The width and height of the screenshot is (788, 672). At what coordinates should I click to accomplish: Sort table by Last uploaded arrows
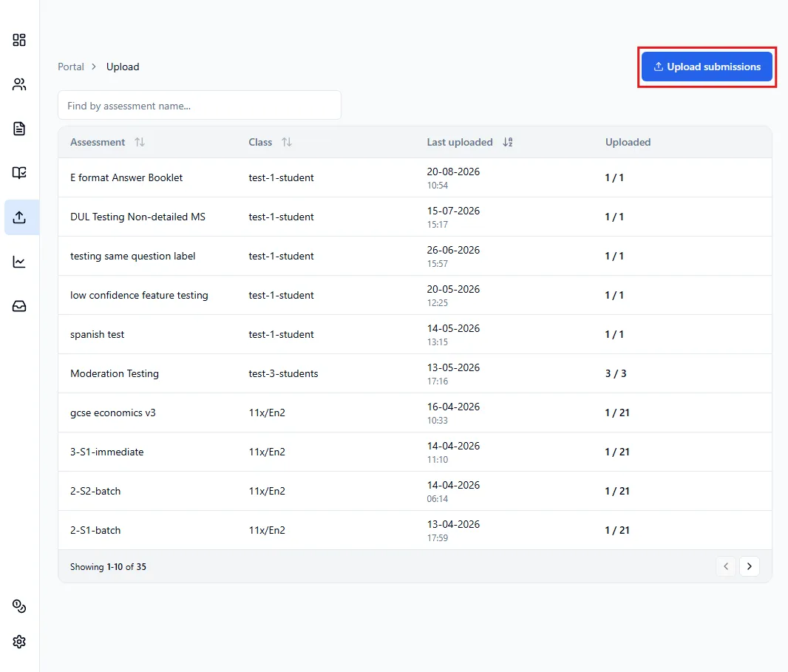pos(508,142)
